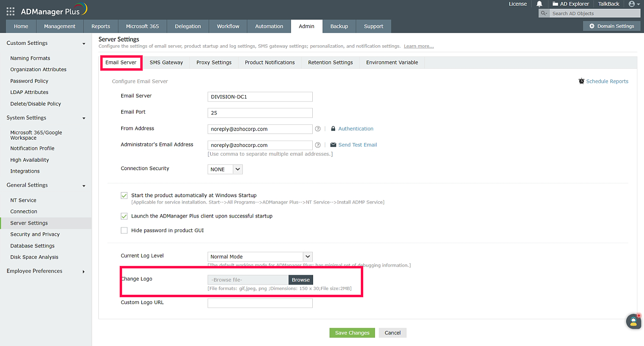
Task: Toggle Start product automatically at Windows Startup
Action: [124, 195]
